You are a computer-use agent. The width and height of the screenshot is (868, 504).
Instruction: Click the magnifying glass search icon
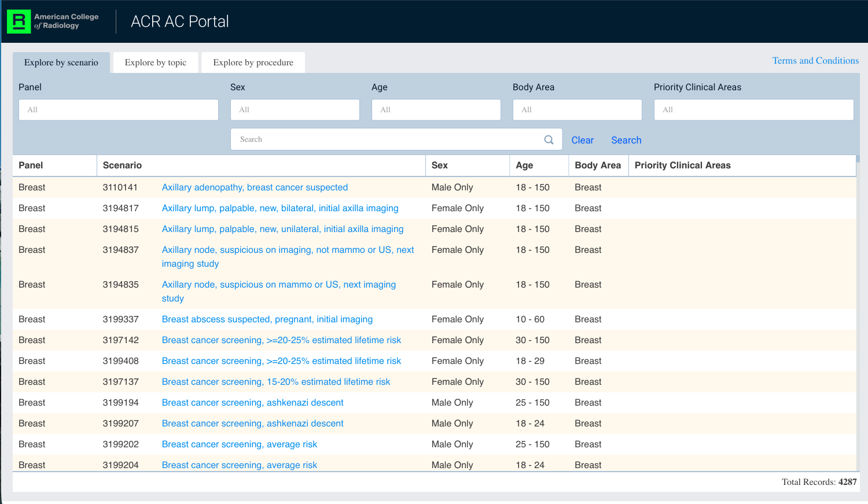coord(549,139)
